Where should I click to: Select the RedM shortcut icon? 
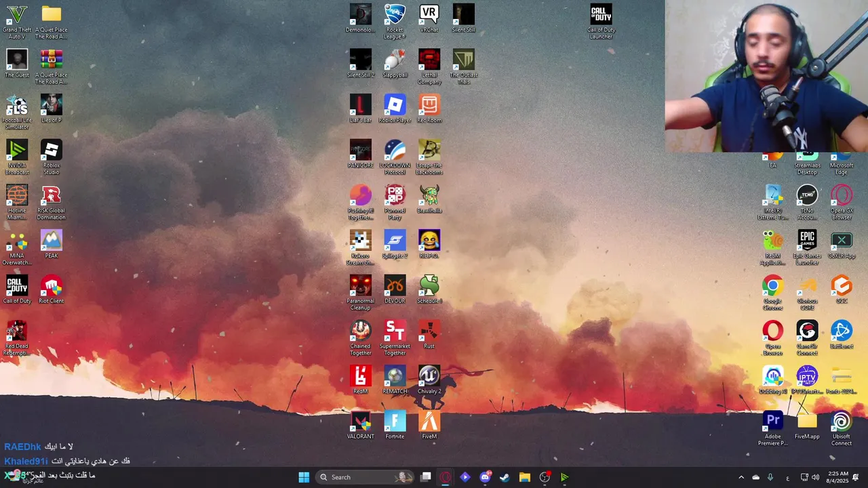(361, 380)
